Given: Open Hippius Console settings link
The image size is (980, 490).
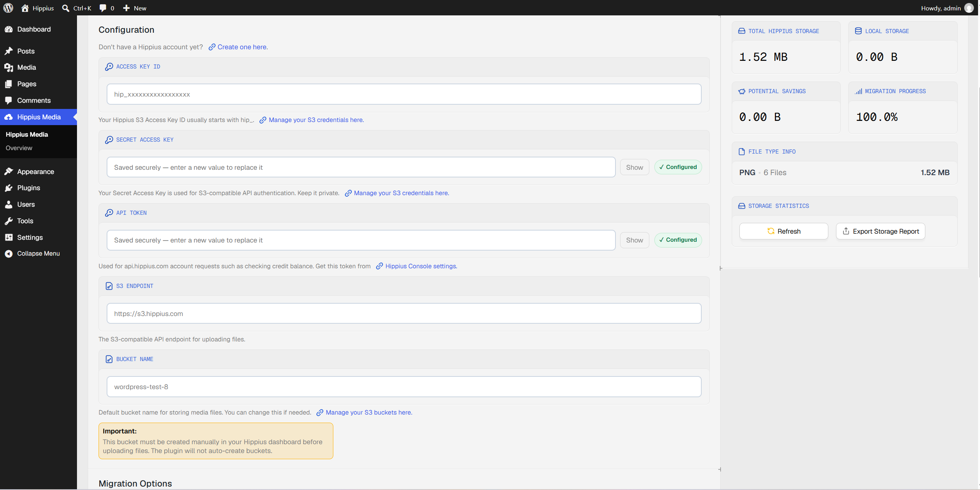Looking at the screenshot, I should coord(421,266).
